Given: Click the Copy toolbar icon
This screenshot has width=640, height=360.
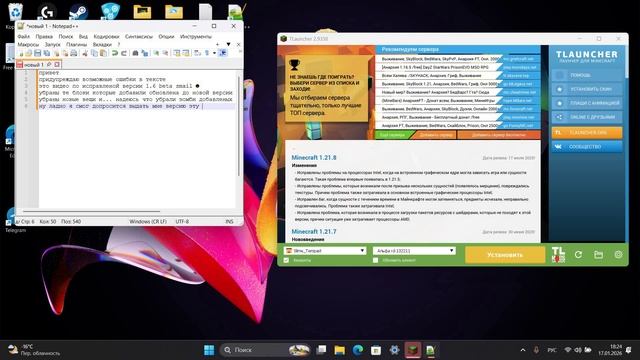Looking at the screenshot, I should (x=95, y=53).
